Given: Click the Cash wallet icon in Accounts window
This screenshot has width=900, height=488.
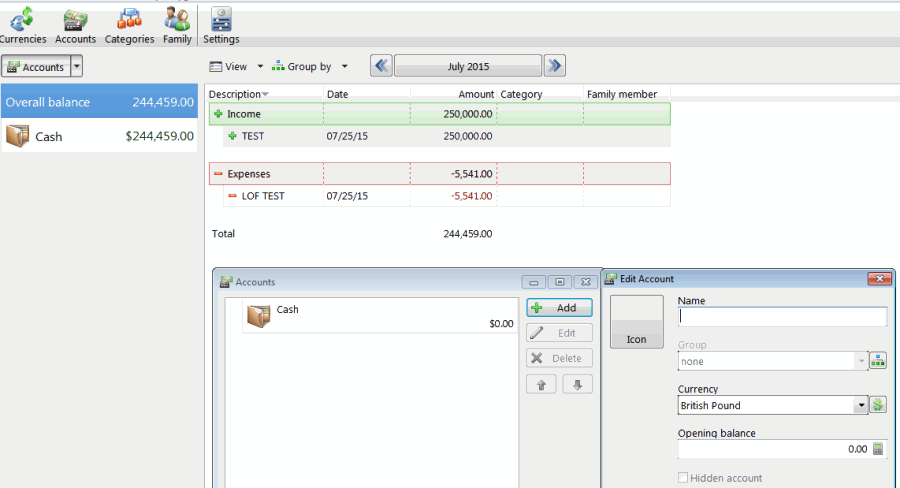Looking at the screenshot, I should click(x=258, y=316).
